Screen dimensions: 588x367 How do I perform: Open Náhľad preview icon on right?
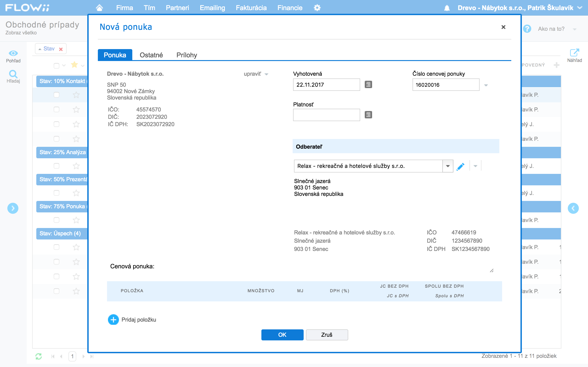tap(574, 53)
